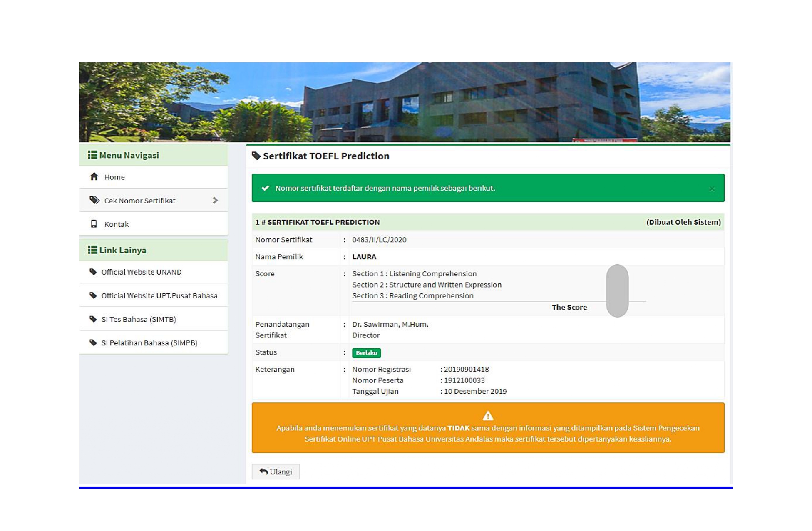Click the checkmark icon in green alert

265,188
